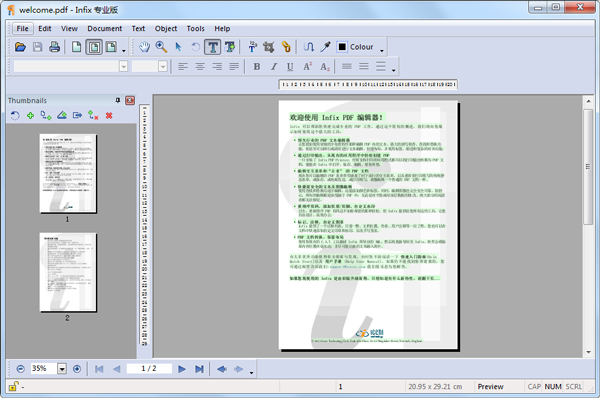Click the page export arrow icon in Thumbnails
Screen dimensions: 600x398
[77, 115]
